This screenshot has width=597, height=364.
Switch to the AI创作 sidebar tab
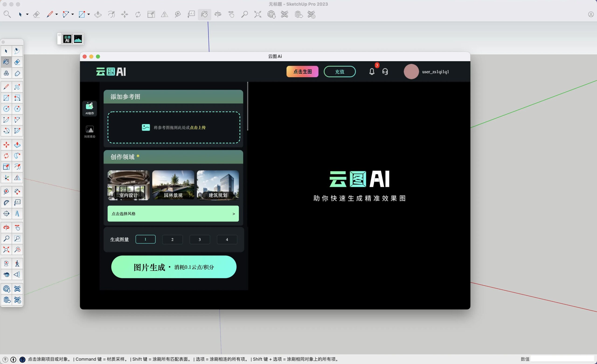pyautogui.click(x=90, y=109)
